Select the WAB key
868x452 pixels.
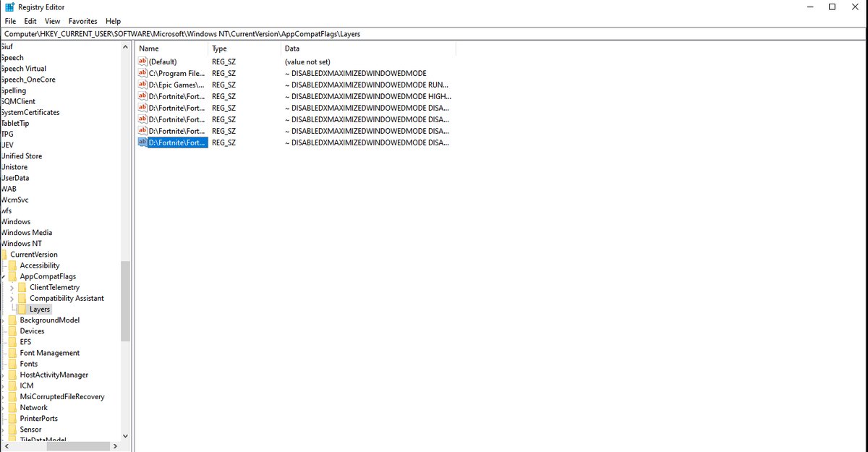click(9, 189)
